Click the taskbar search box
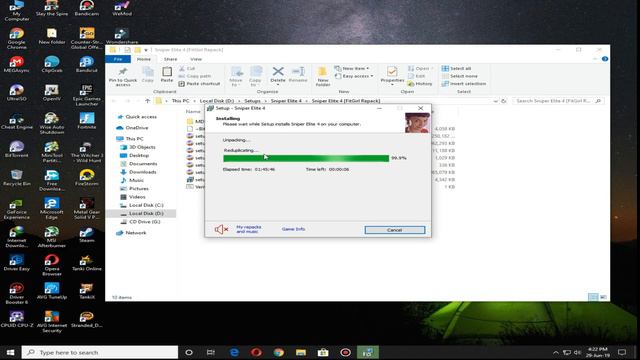Screen dimensions: 640x360 tap(100, 352)
